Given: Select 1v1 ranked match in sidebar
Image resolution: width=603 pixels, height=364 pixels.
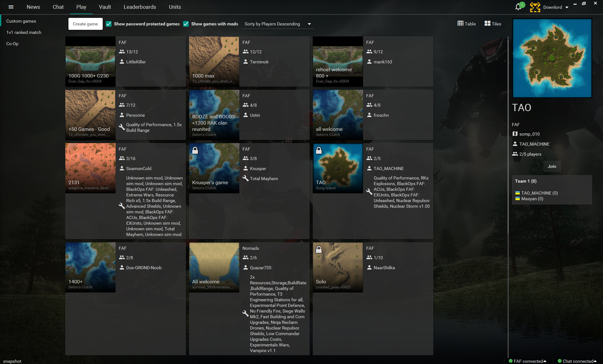Looking at the screenshot, I should (24, 32).
